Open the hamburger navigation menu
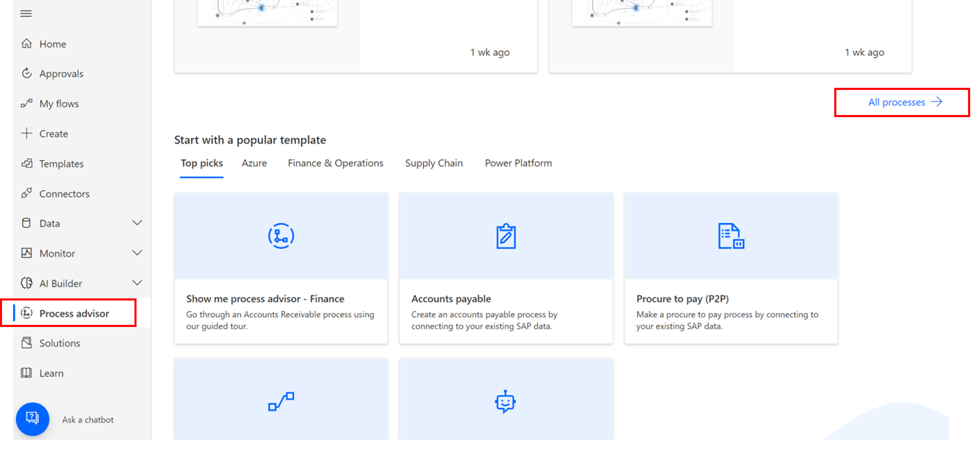980x449 pixels. click(x=26, y=13)
